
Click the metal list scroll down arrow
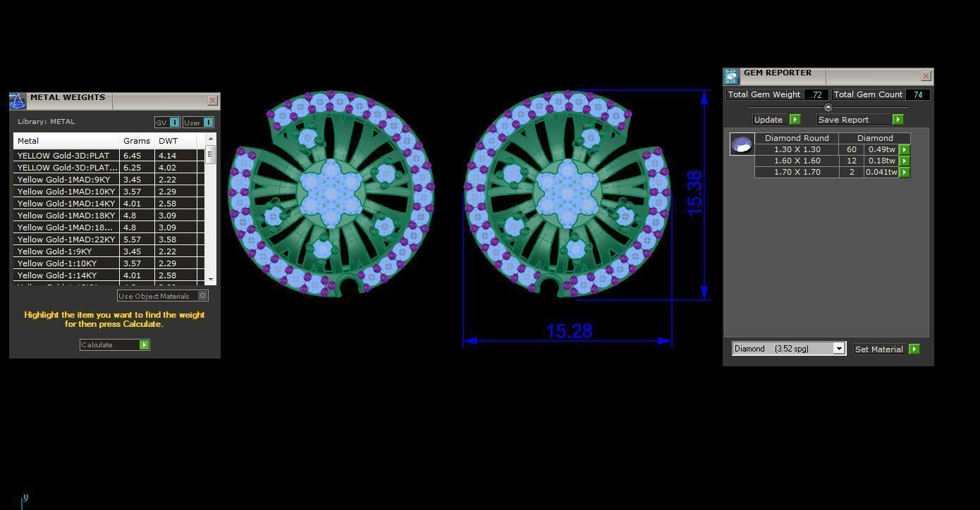coord(210,280)
